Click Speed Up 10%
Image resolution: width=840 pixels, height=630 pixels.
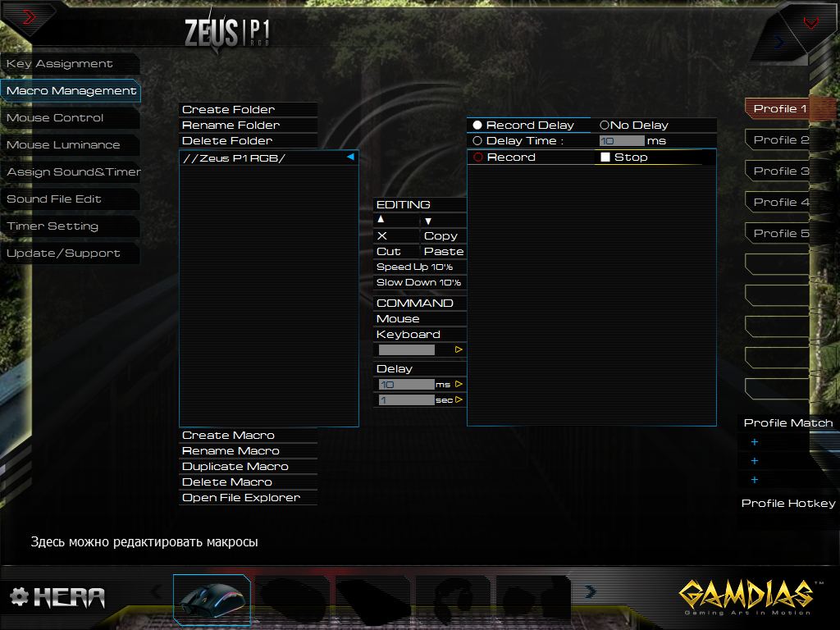[x=419, y=267]
